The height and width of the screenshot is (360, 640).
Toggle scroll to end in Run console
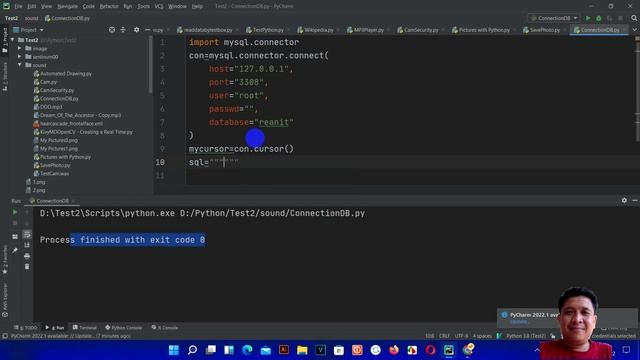coord(27,245)
